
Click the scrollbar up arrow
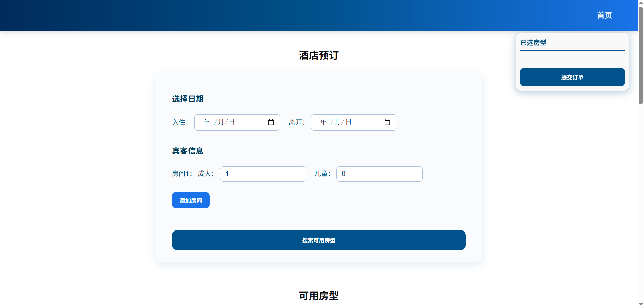[640, 3]
